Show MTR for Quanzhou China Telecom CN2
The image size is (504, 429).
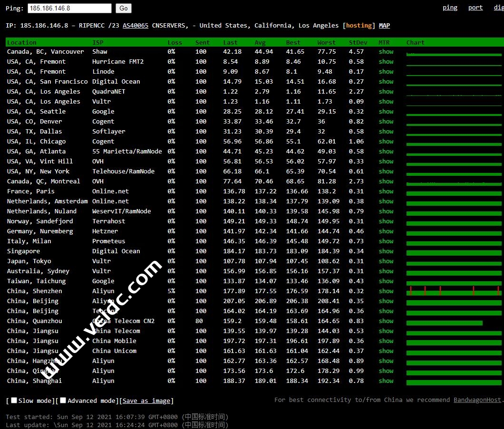pos(386,321)
